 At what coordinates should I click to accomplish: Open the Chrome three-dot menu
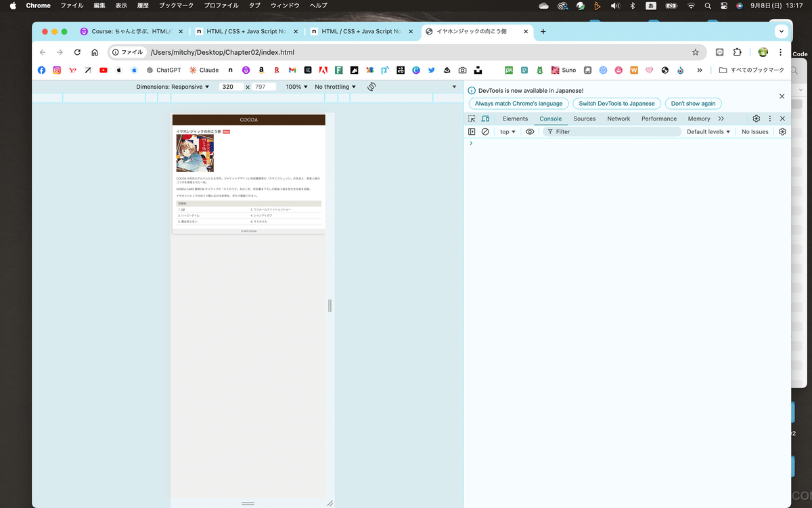[x=780, y=52]
